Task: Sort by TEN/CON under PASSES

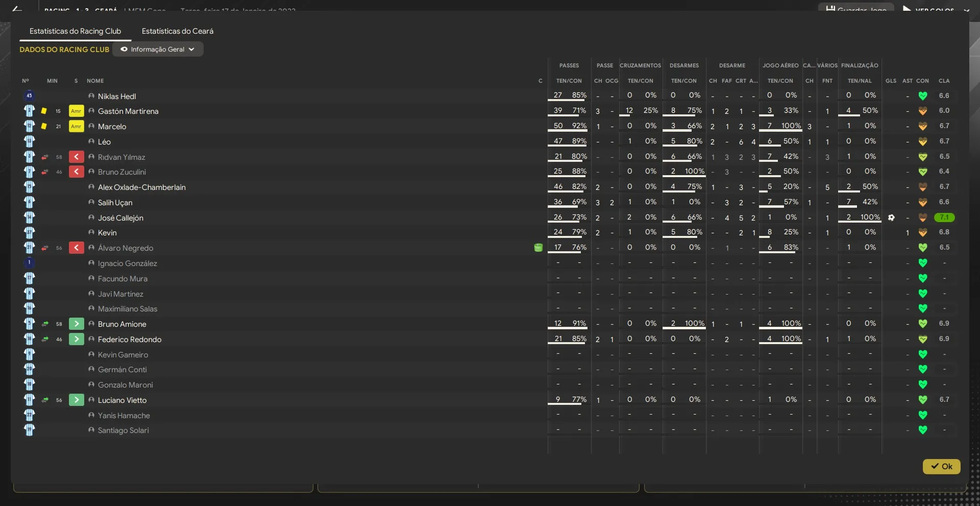Action: (x=569, y=81)
